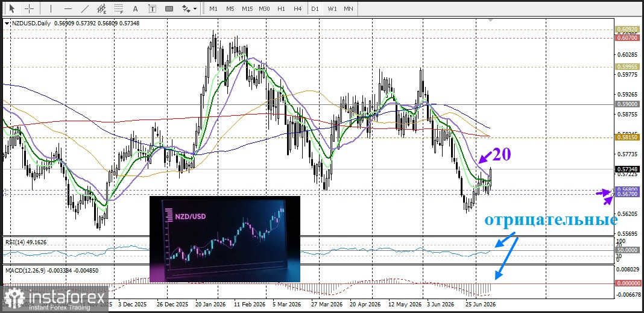The height and width of the screenshot is (313, 644).
Task: Toggle the D1 daily timeframe button
Action: pos(315,8)
